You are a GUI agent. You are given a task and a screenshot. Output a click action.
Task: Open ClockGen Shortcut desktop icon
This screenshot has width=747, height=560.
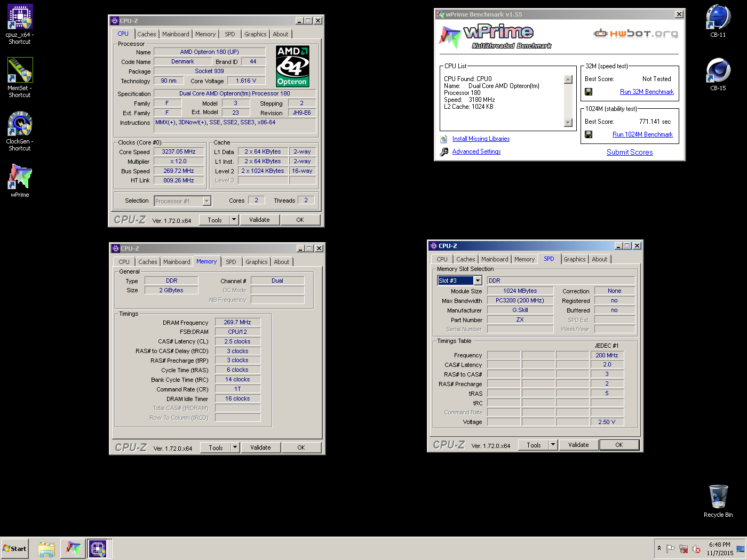20,131
